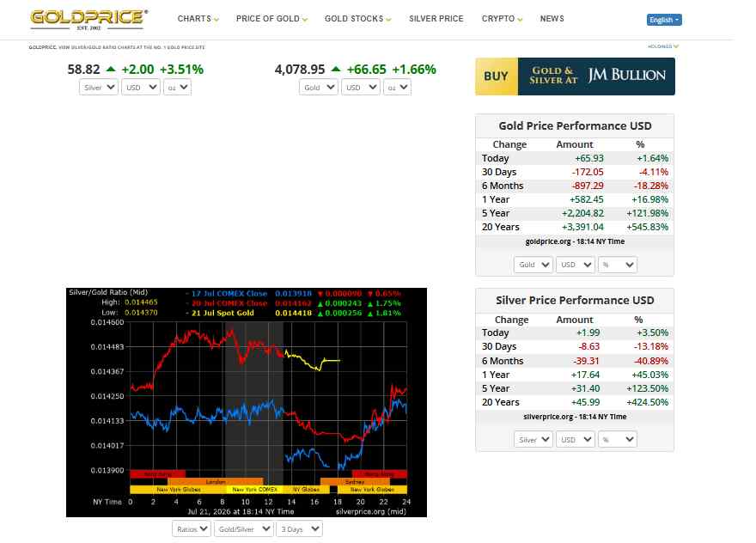Click the silver 1 Year percentage +45.03%
This screenshot has width=756, height=543.
[649, 375]
